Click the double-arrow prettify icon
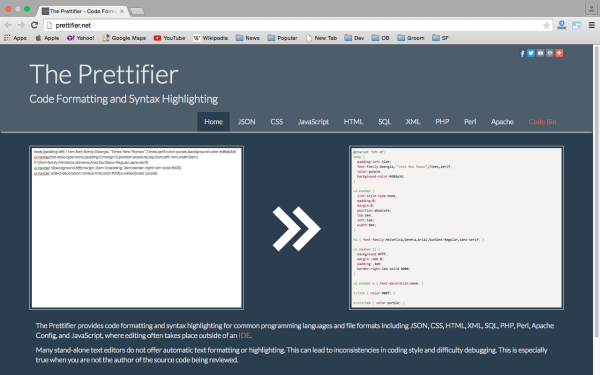The height and width of the screenshot is (375, 600). point(297,229)
